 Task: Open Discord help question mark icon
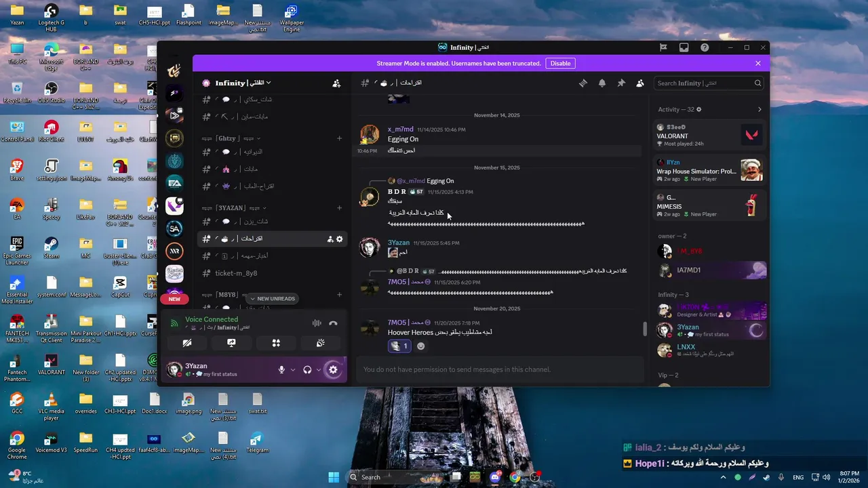(705, 47)
